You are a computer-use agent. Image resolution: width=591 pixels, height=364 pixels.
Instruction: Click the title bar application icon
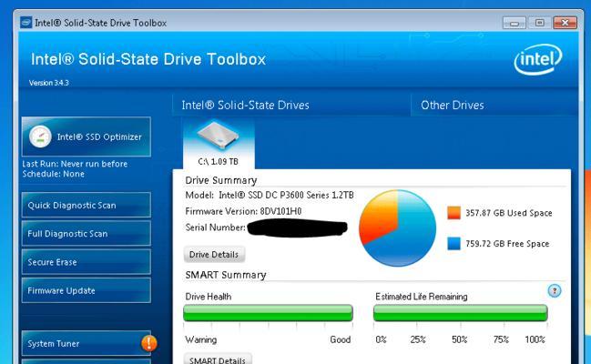tap(26, 23)
